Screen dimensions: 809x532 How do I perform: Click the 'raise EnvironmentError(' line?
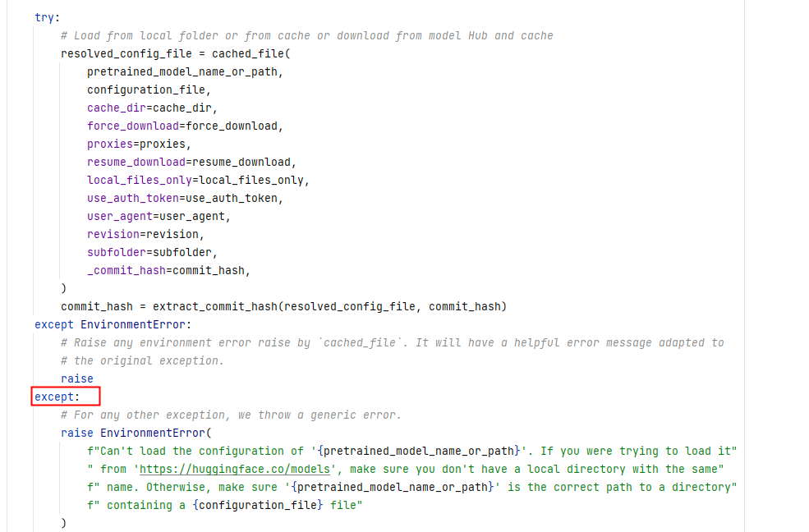tap(136, 433)
